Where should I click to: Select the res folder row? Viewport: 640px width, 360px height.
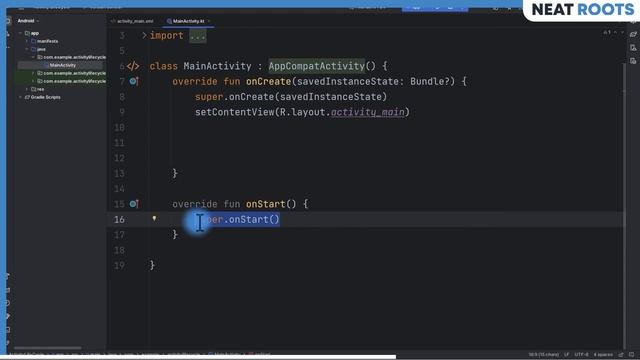[x=38, y=89]
